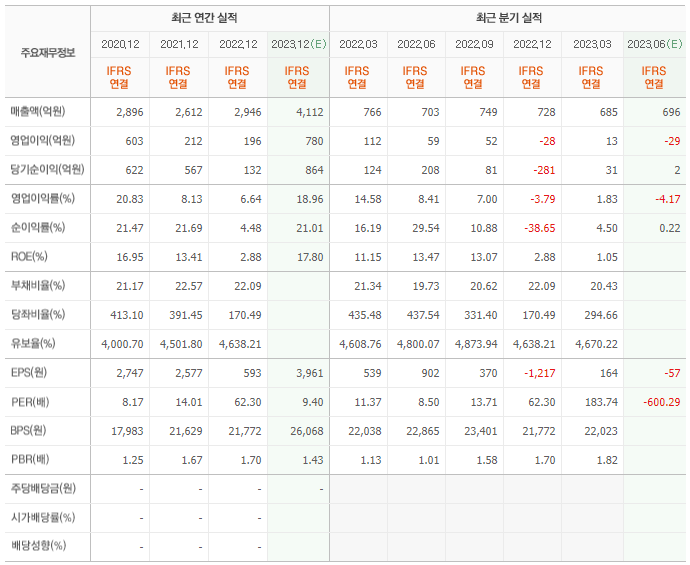
Task: Click the -1,217 EPS value
Action: point(540,373)
